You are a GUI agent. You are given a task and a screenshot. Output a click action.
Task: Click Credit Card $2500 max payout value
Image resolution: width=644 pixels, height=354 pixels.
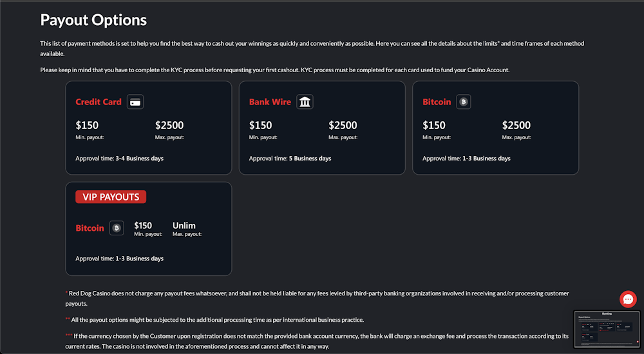click(169, 125)
